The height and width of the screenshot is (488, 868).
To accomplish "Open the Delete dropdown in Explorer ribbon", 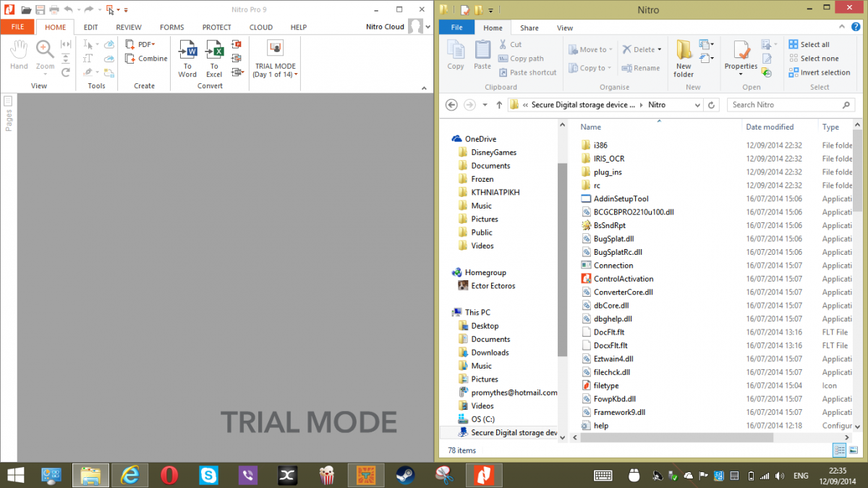I will (659, 50).
